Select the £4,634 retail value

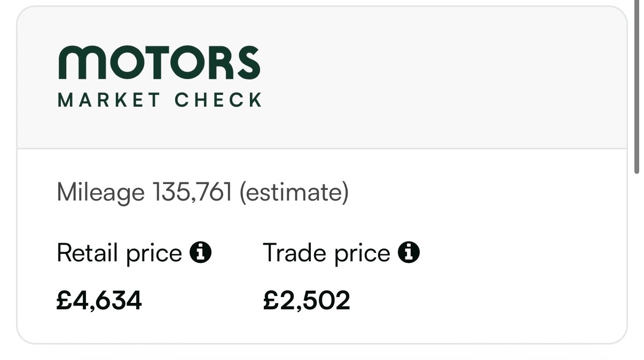click(99, 301)
